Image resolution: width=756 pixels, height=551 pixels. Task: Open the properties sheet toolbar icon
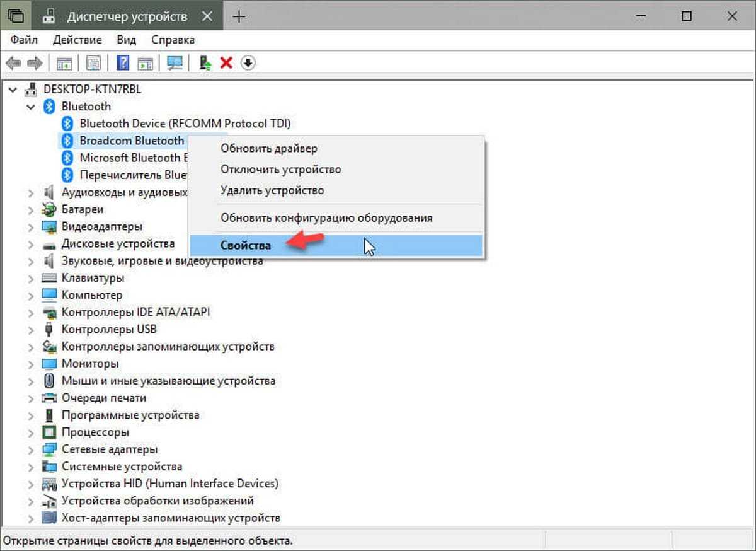tap(94, 63)
